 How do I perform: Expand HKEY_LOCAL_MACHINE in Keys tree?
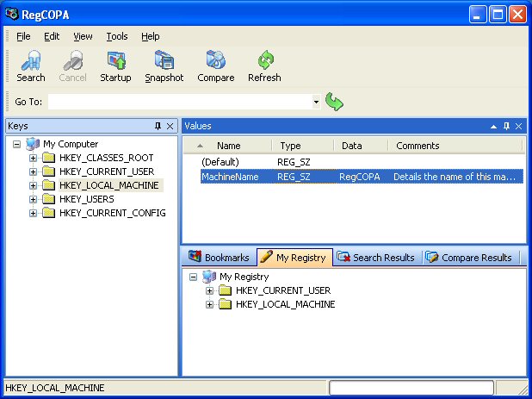pyautogui.click(x=33, y=186)
